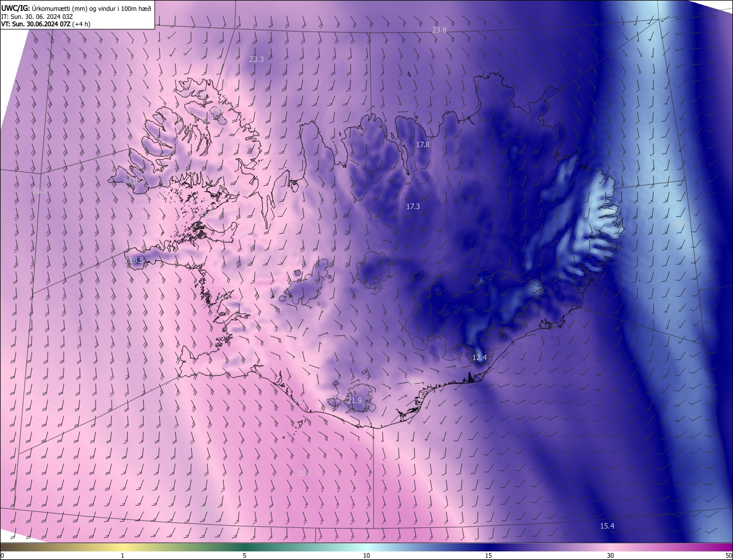Click the 26.2 value label off the west coast
This screenshot has height=560, width=733.
[x=40, y=191]
